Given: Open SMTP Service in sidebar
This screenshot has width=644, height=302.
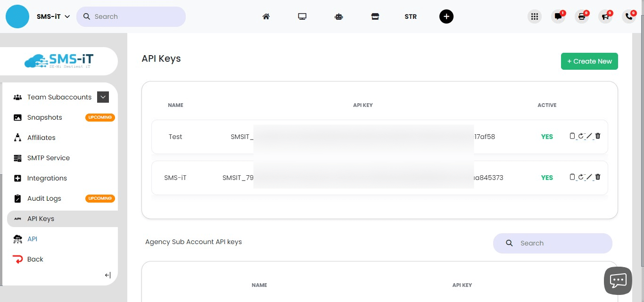Looking at the screenshot, I should [x=49, y=158].
